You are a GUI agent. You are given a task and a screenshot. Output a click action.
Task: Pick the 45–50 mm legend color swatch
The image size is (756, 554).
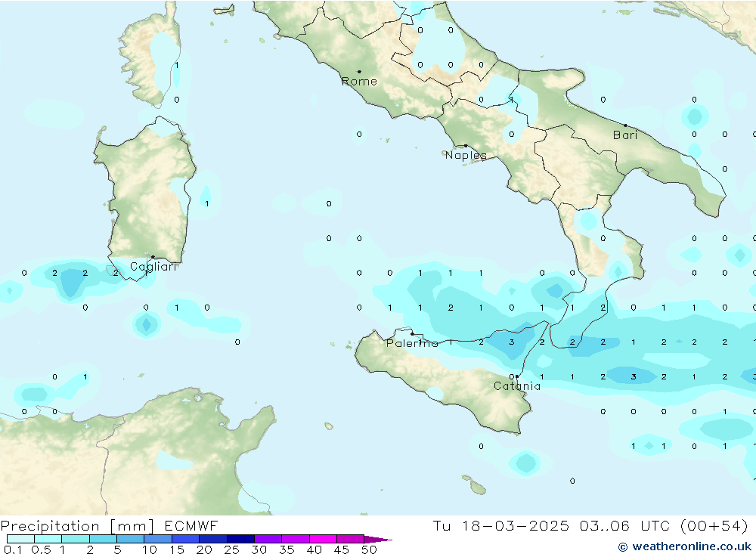click(x=350, y=539)
